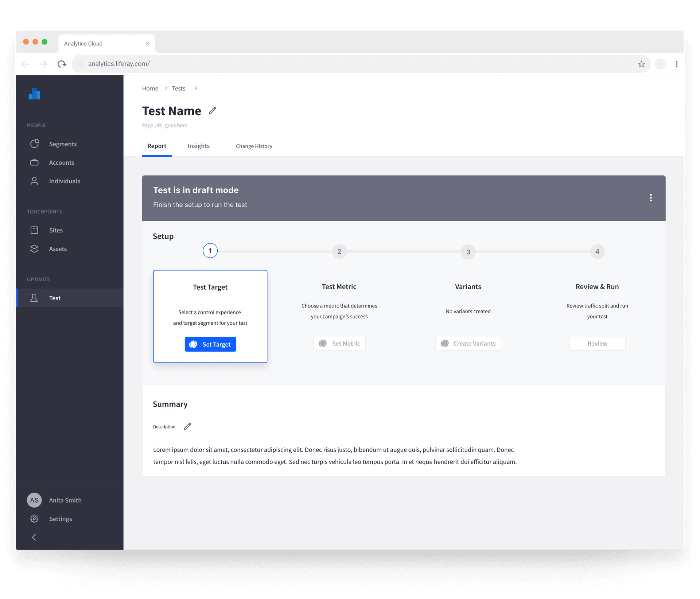Click the Individuals person icon

click(x=34, y=181)
